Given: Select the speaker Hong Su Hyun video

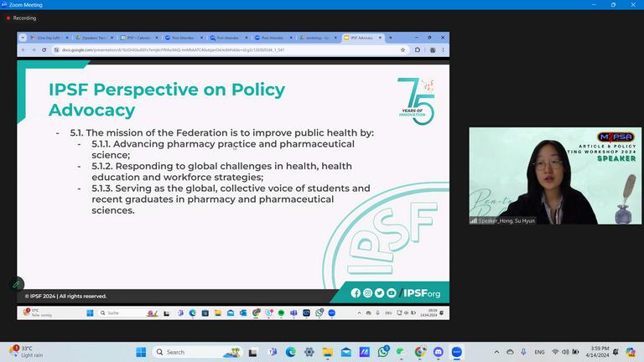Looking at the screenshot, I should pyautogui.click(x=555, y=176).
